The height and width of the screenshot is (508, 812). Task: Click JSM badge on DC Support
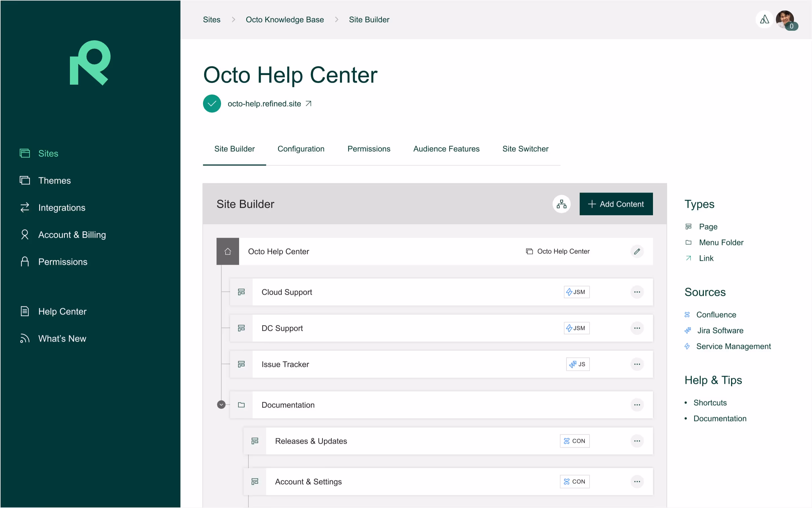tap(577, 328)
